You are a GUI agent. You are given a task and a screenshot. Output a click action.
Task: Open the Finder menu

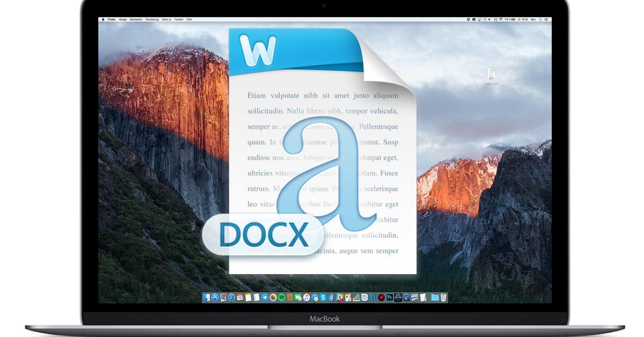click(x=112, y=19)
